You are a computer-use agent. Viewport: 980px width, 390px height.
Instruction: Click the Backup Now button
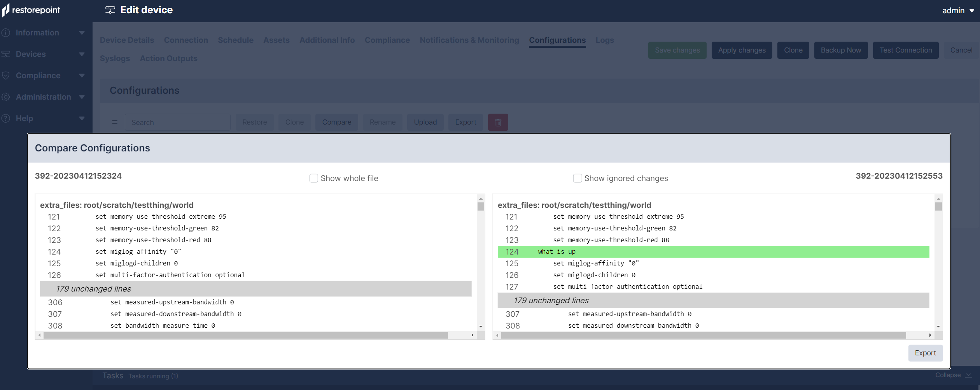coord(841,50)
